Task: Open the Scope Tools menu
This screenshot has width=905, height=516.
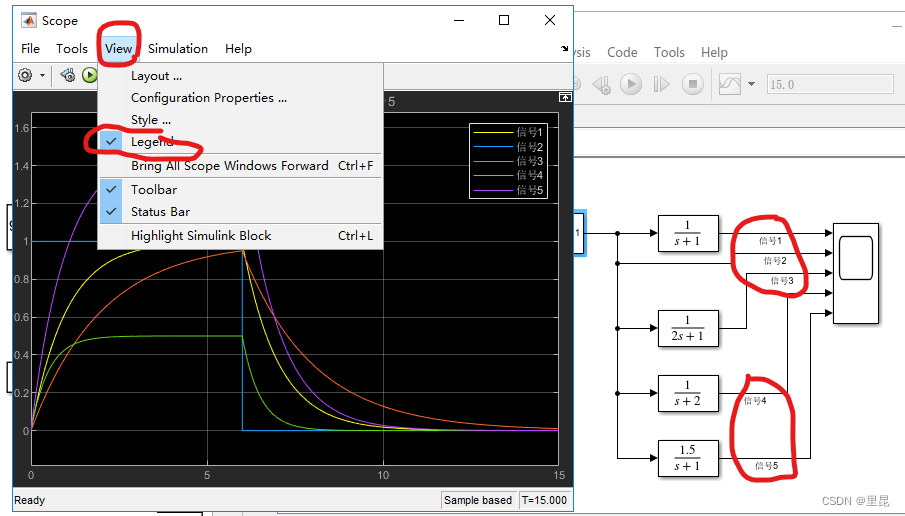Action: [72, 48]
